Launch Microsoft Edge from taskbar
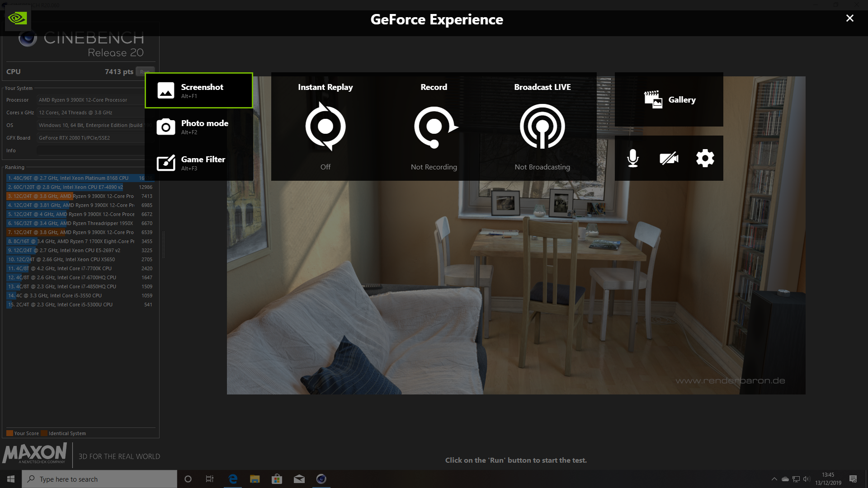This screenshot has width=868, height=488. pyautogui.click(x=233, y=479)
